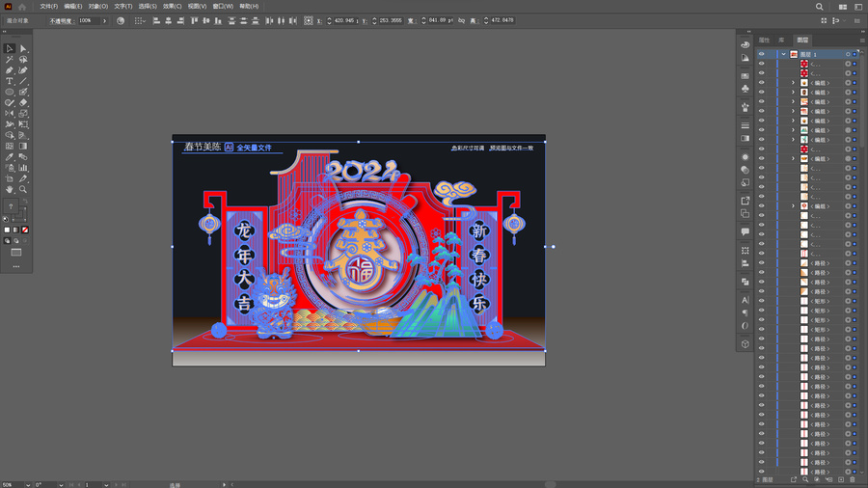
Task: Select the Curvature tool
Action: click(x=23, y=70)
